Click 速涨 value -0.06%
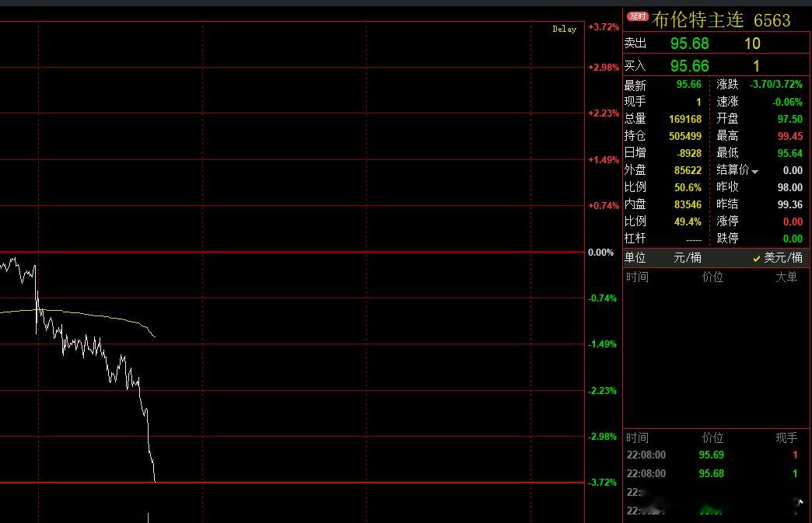This screenshot has width=812, height=523. 787,102
